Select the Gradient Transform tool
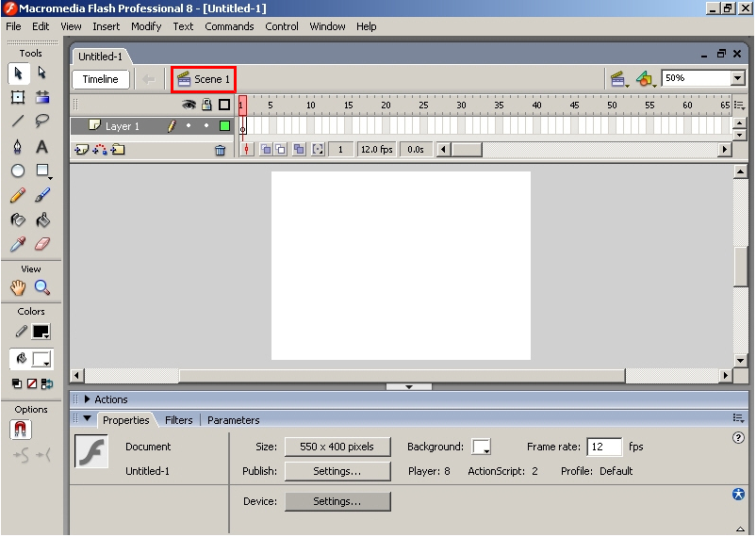Image resolution: width=756 pixels, height=537 pixels. click(x=42, y=97)
